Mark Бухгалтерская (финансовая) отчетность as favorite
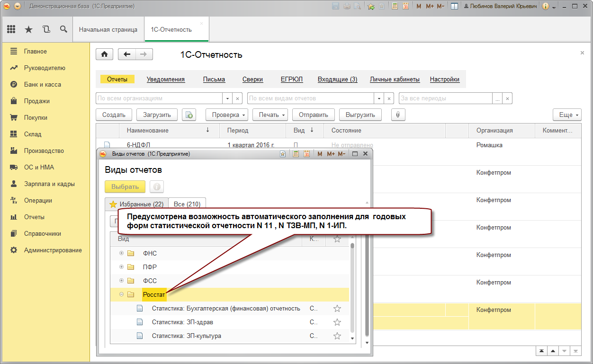This screenshot has height=364, width=593. (337, 309)
